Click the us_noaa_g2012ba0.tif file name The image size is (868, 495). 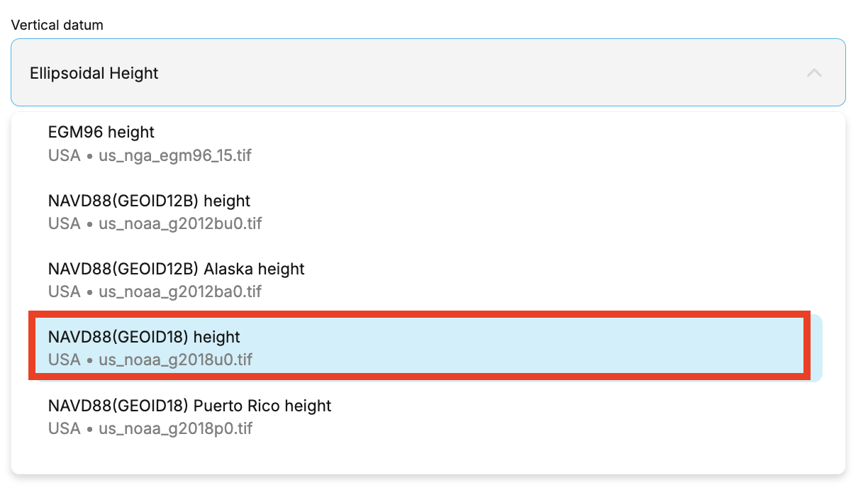click(180, 291)
